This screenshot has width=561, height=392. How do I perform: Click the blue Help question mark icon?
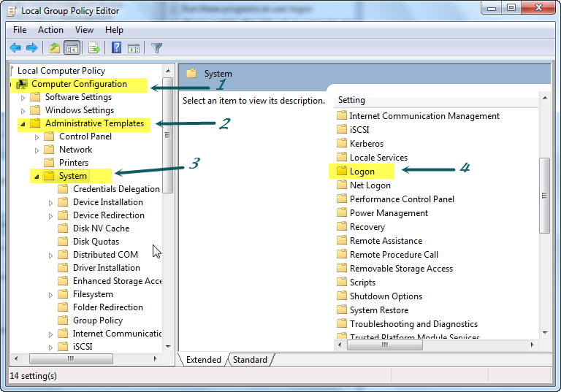point(116,47)
